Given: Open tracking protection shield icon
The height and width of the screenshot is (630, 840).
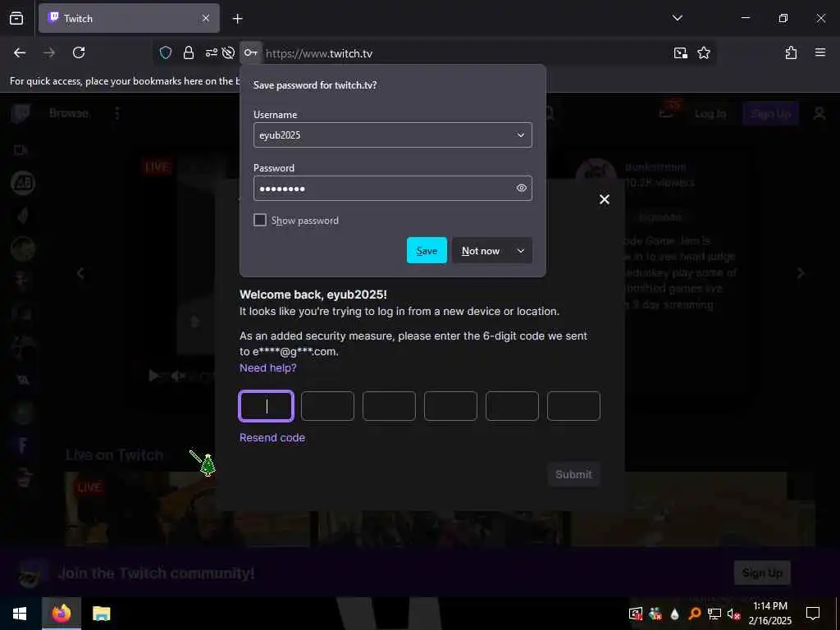Looking at the screenshot, I should point(166,52).
